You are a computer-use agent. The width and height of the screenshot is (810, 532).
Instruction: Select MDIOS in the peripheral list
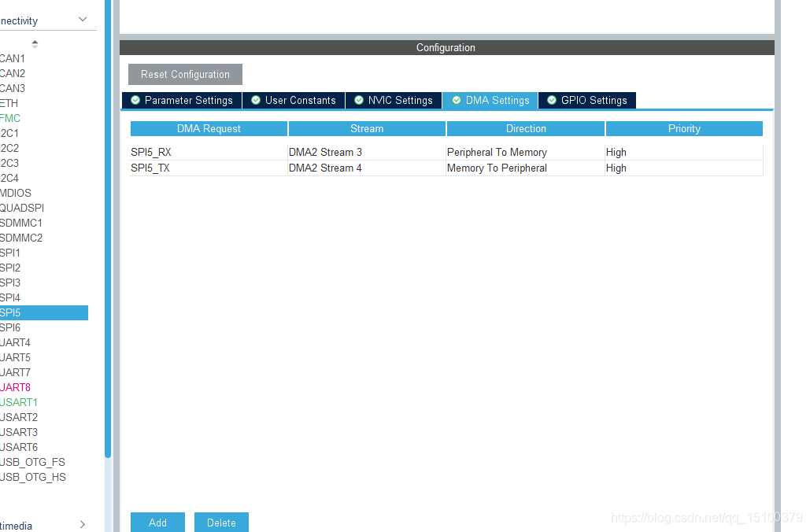[x=16, y=193]
